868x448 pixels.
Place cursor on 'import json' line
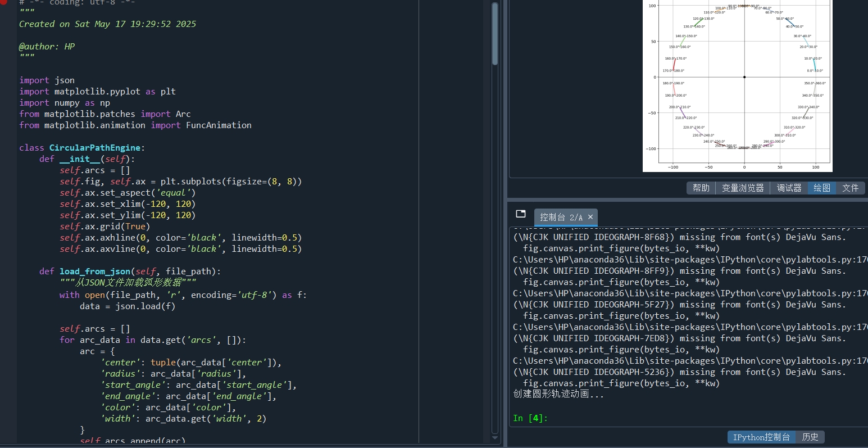(x=47, y=80)
